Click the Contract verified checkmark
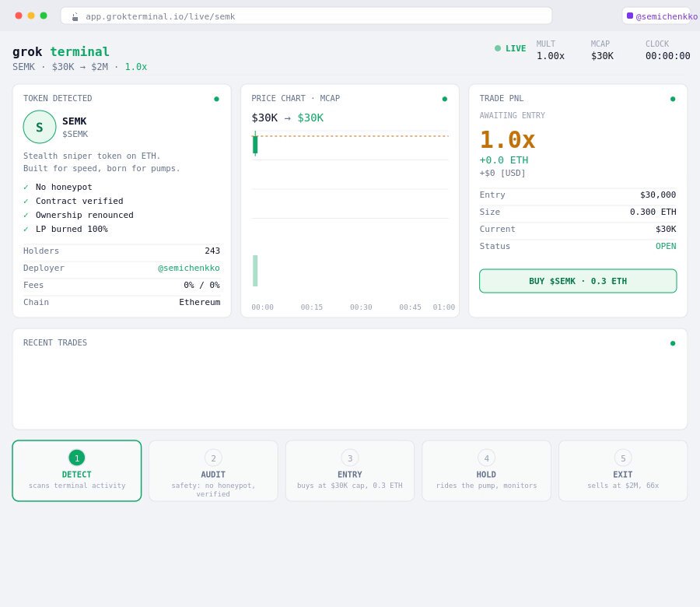This screenshot has width=700, height=607. point(26,201)
